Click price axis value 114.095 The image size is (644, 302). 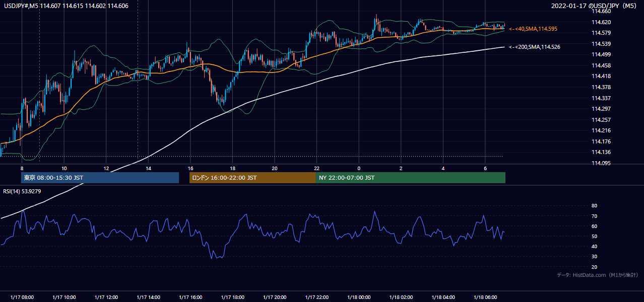coord(602,163)
